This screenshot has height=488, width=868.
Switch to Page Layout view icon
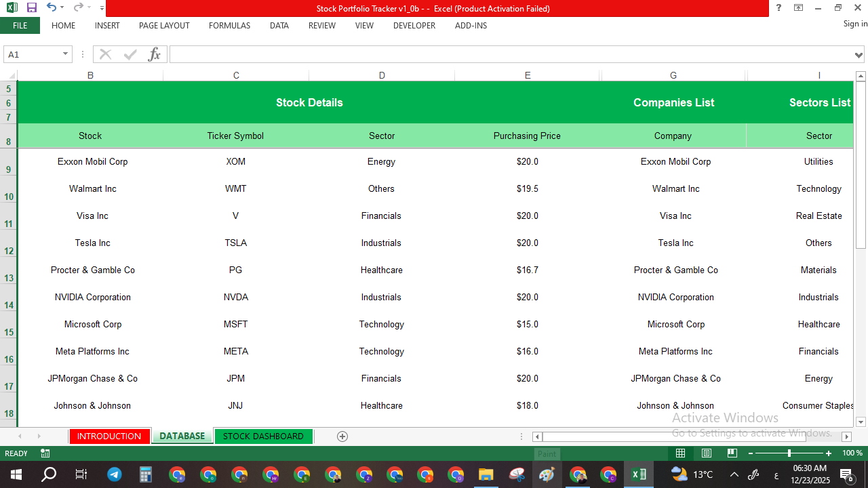(x=706, y=453)
